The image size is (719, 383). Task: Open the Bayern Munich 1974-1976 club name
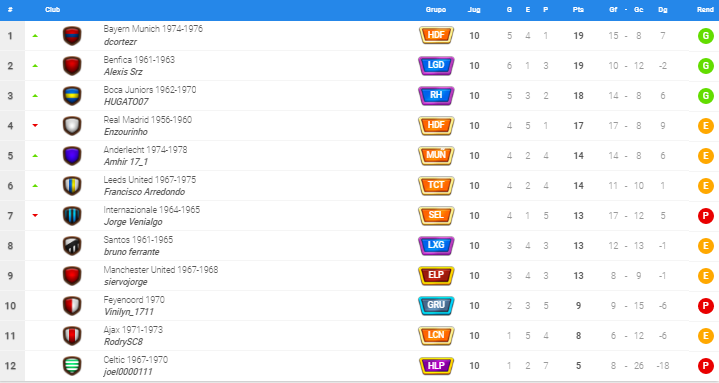(x=153, y=29)
